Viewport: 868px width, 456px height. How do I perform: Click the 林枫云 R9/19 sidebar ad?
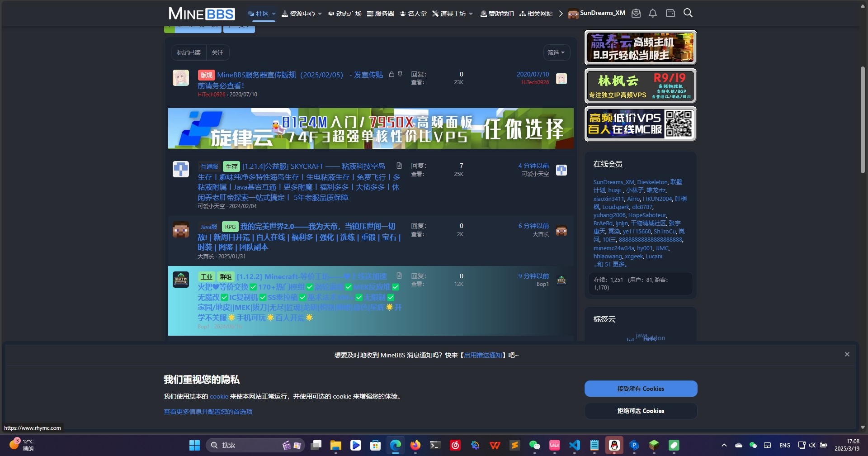pyautogui.click(x=640, y=86)
